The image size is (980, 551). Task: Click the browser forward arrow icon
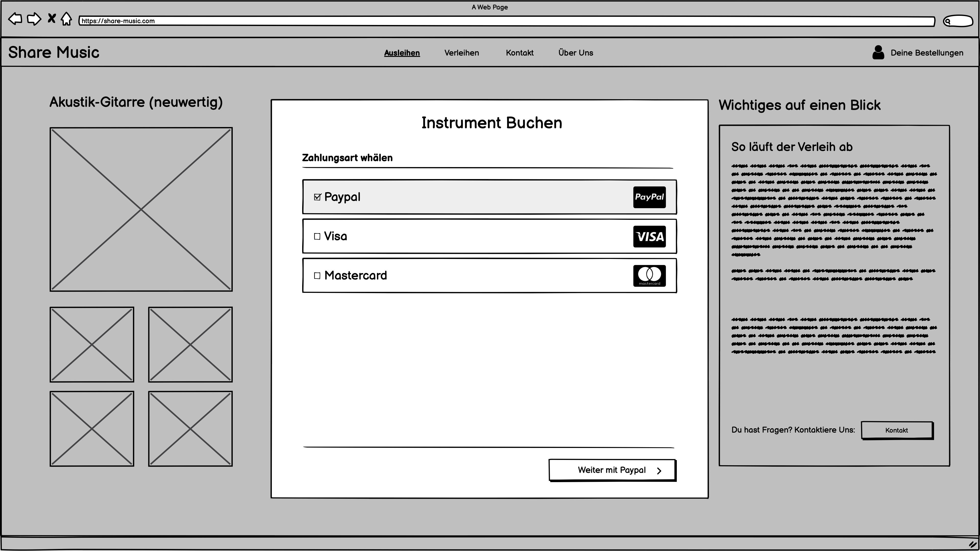[x=34, y=19]
